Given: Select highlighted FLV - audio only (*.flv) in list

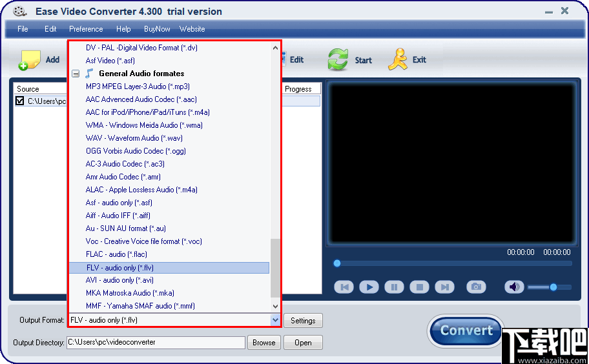Looking at the screenshot, I should click(x=169, y=268).
